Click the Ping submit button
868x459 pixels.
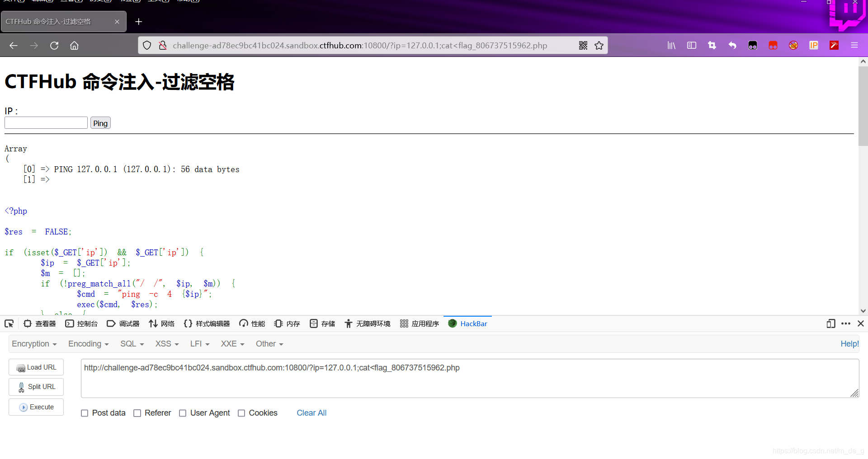[x=100, y=123]
